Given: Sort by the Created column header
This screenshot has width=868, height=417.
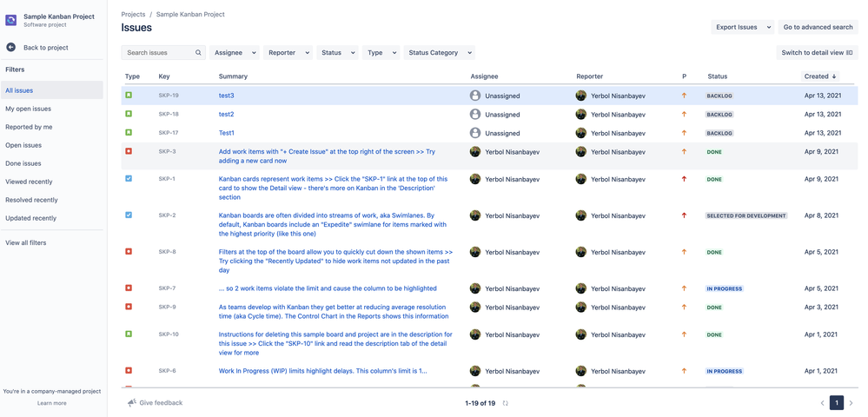Looking at the screenshot, I should click(x=820, y=76).
